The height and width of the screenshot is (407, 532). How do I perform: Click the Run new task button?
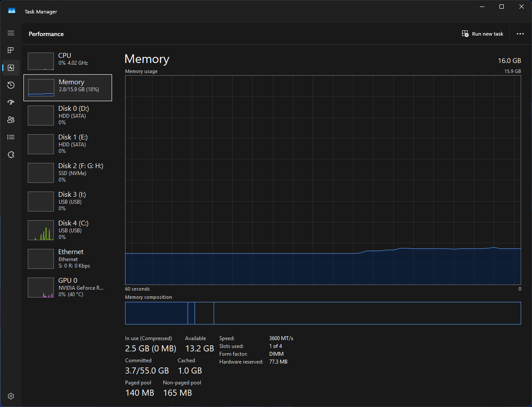click(482, 33)
